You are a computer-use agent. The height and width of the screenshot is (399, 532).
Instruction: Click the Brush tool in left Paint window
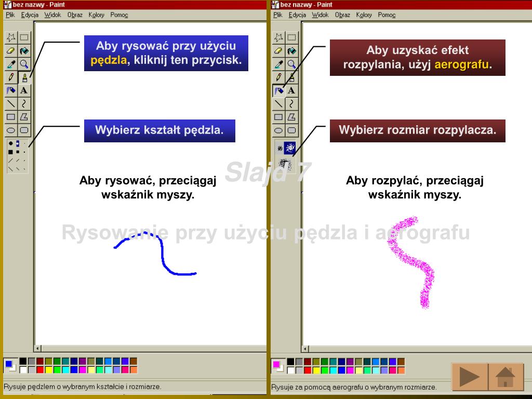click(24, 77)
